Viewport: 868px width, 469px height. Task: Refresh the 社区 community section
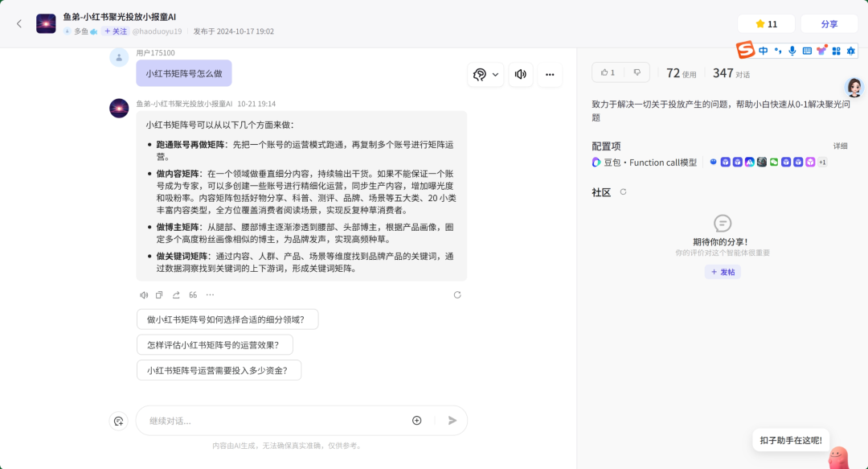coord(624,191)
